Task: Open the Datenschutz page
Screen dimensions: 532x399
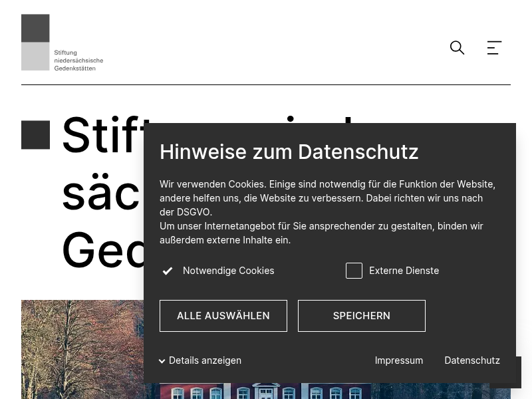Action: click(x=472, y=360)
